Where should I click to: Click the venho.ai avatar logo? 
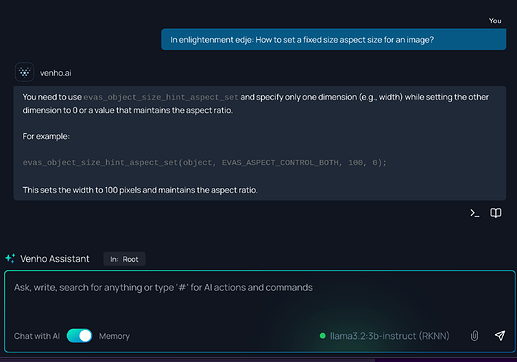click(x=24, y=72)
